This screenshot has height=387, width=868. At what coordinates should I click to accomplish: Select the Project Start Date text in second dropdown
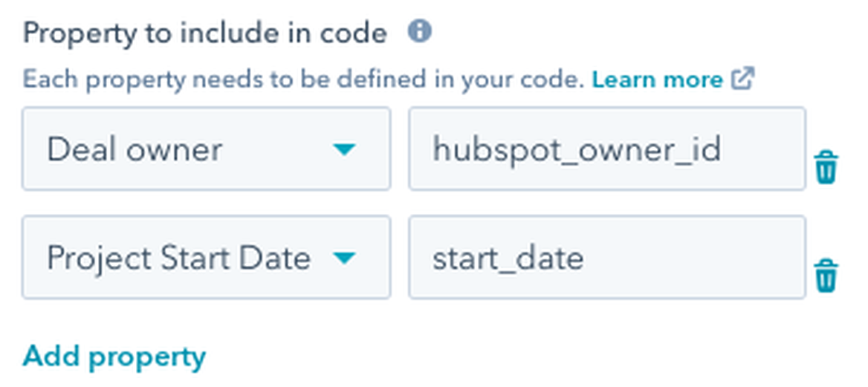pos(178,258)
